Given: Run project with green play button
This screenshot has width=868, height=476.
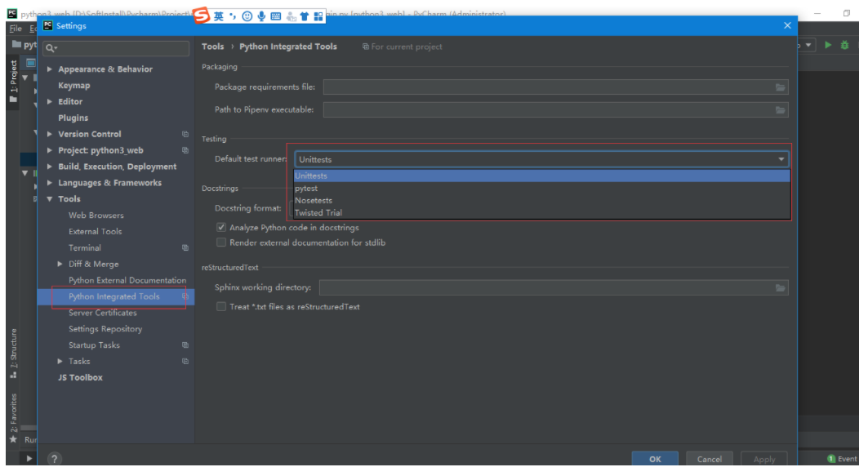Looking at the screenshot, I should (828, 45).
